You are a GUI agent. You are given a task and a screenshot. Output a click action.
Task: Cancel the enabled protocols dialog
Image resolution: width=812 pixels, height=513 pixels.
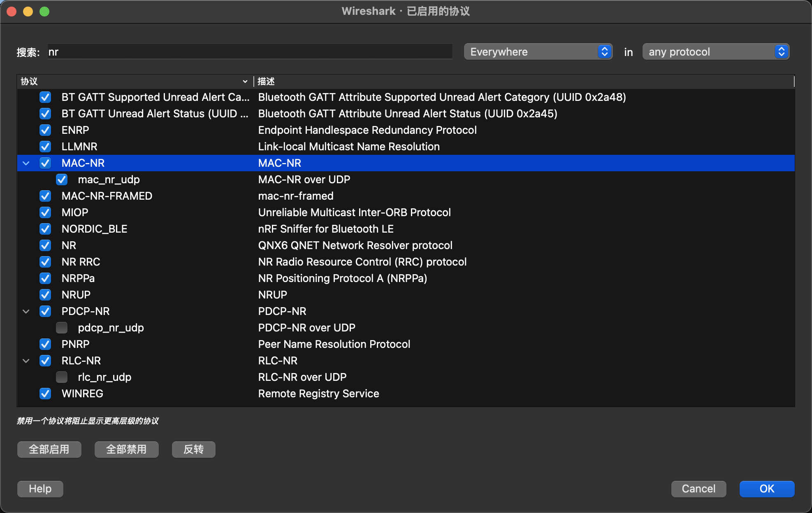click(x=698, y=489)
